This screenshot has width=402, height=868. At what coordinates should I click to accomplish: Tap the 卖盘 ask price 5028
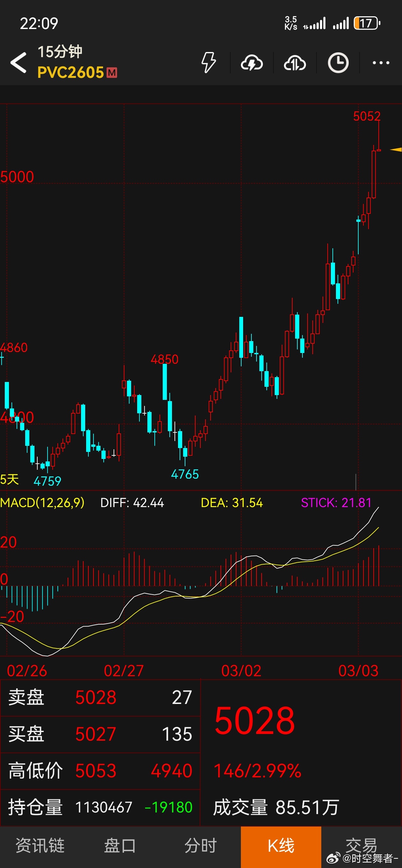96,697
